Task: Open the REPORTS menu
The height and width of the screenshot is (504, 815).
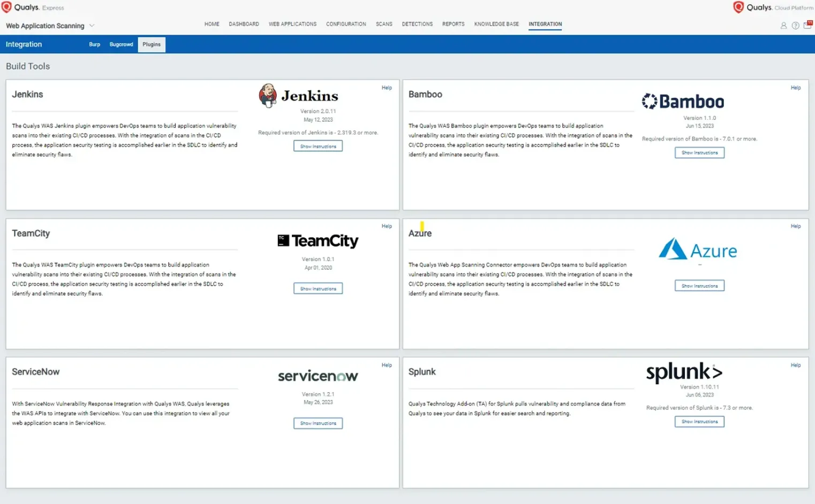Action: pos(453,24)
